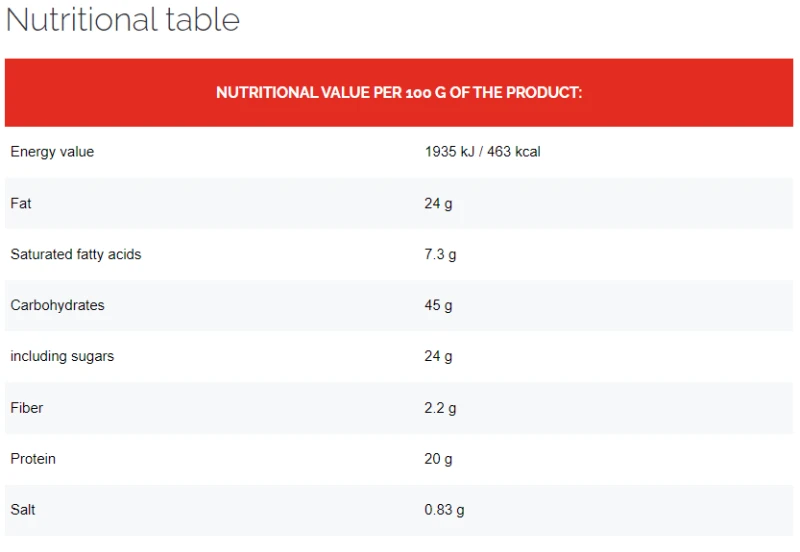Click the 'Nutritional table' heading

(123, 20)
